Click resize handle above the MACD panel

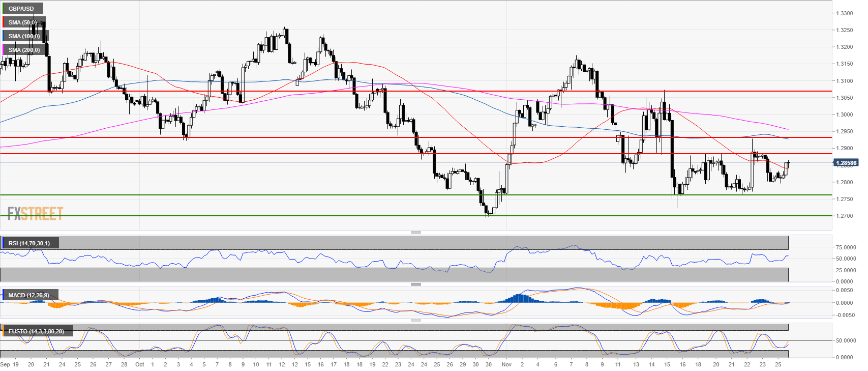coord(415,284)
